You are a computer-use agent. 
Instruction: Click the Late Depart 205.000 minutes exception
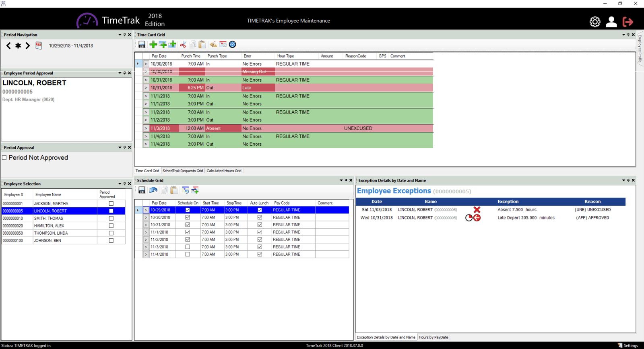[526, 218]
